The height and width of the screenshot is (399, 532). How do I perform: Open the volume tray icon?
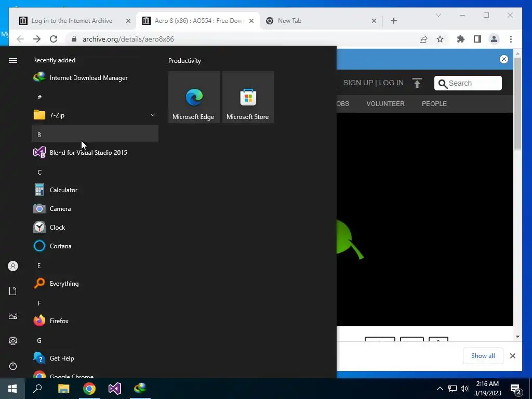pos(464,389)
